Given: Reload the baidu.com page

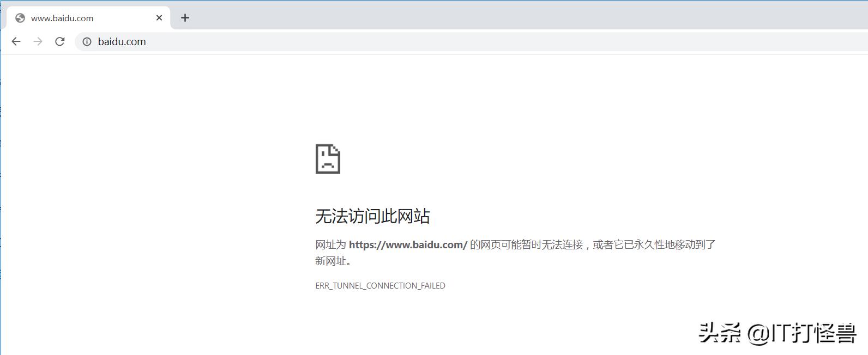Looking at the screenshot, I should click(x=60, y=41).
